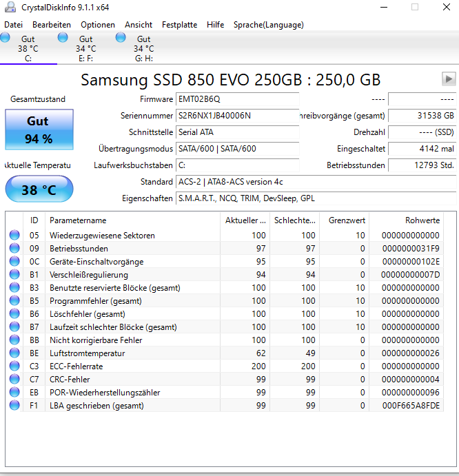Click the Samsung SSD 850 EVO title
This screenshot has height=476, width=459.
231,80
